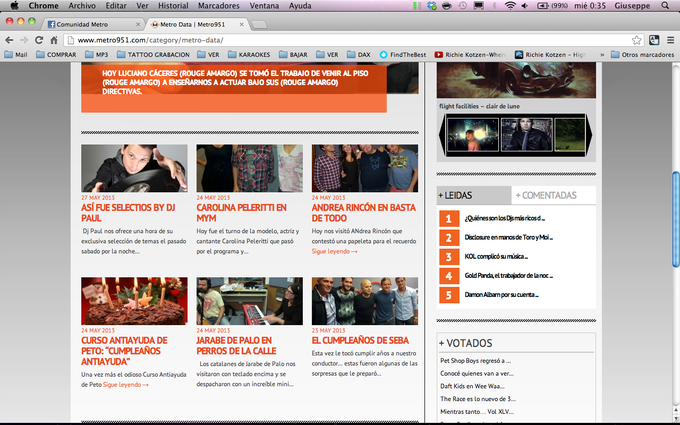This screenshot has width=680, height=425.
Task: Click the page vertical scrollbar thumb
Action: pyautogui.click(x=676, y=219)
